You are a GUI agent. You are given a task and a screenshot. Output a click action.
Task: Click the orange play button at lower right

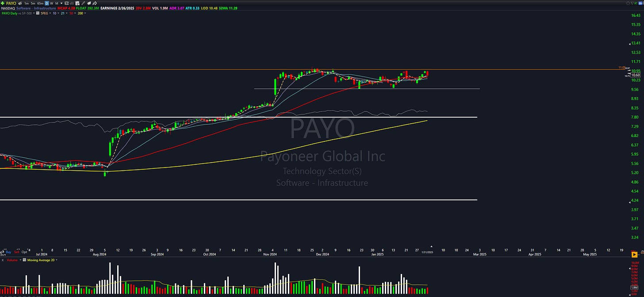point(635,255)
